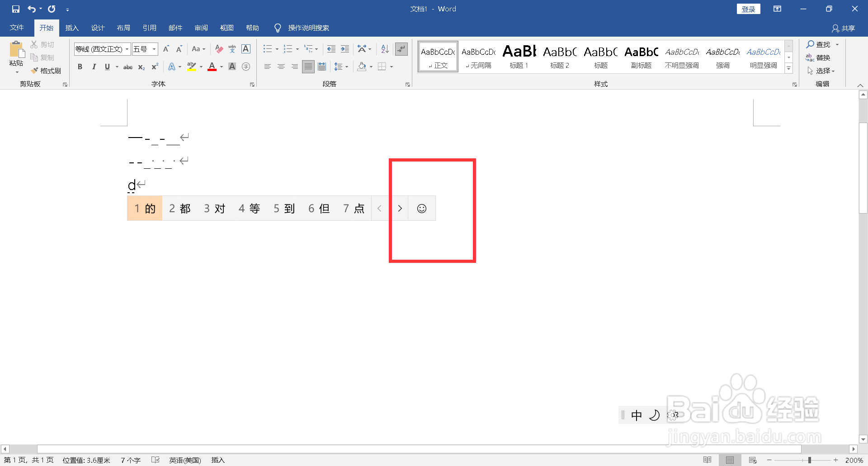Click the next page arrow in the candidate bar
This screenshot has width=868, height=466.
400,209
